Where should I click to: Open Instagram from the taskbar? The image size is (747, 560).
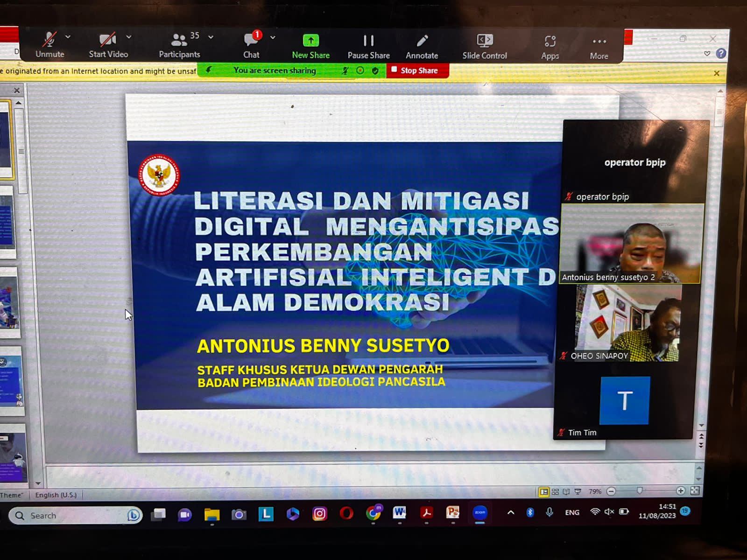coord(319,514)
